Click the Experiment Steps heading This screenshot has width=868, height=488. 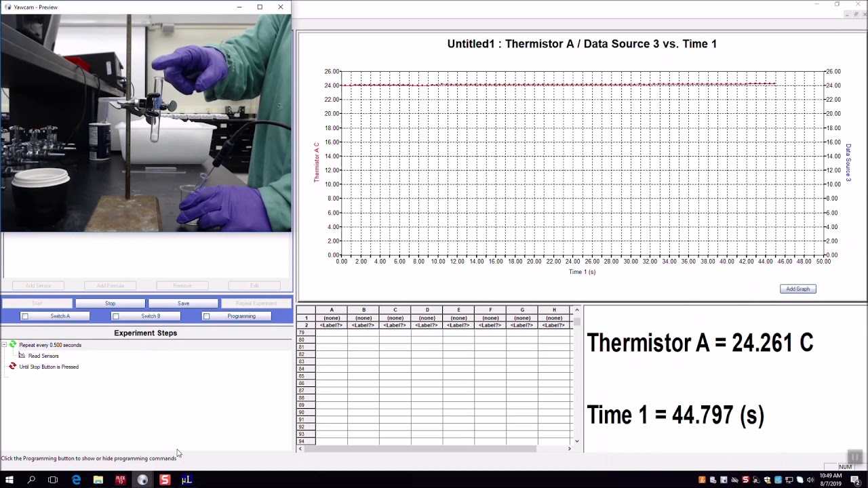(x=145, y=333)
